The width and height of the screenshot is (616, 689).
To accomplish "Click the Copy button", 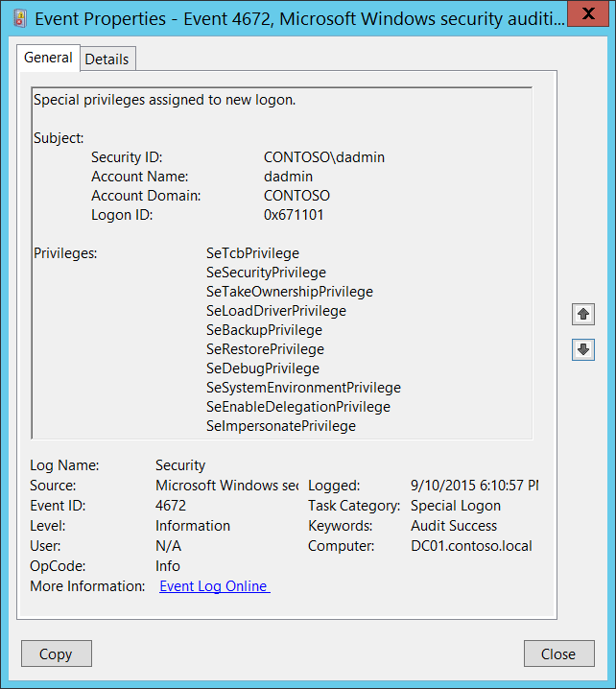I will [57, 653].
